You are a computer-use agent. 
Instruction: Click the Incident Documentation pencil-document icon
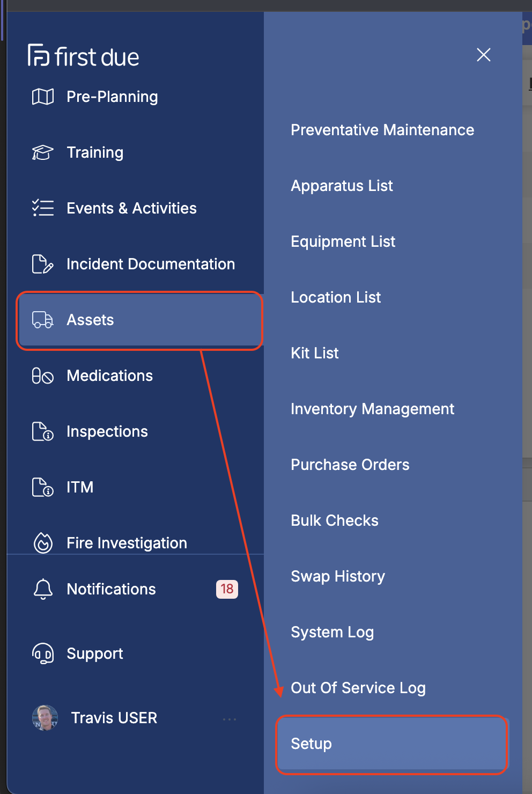click(43, 264)
